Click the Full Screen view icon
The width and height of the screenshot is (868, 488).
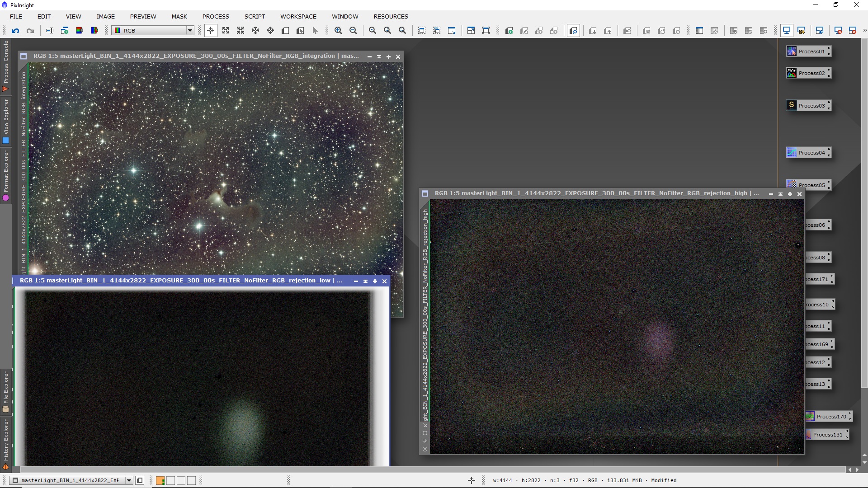(x=486, y=31)
